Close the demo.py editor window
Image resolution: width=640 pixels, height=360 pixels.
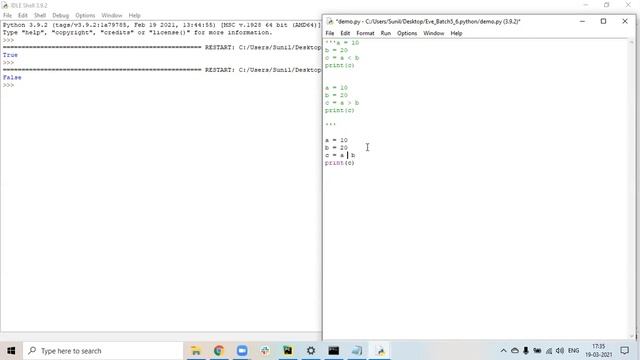coord(624,21)
